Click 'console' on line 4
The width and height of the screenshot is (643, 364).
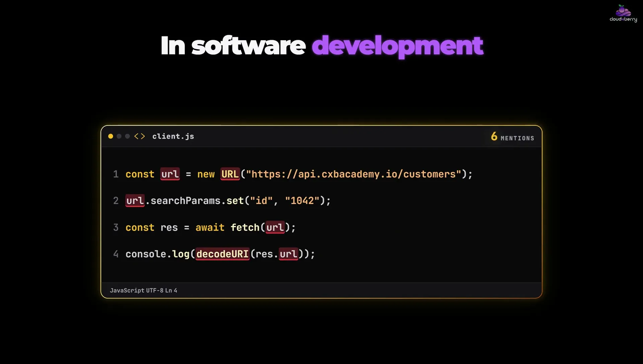pyautogui.click(x=146, y=254)
